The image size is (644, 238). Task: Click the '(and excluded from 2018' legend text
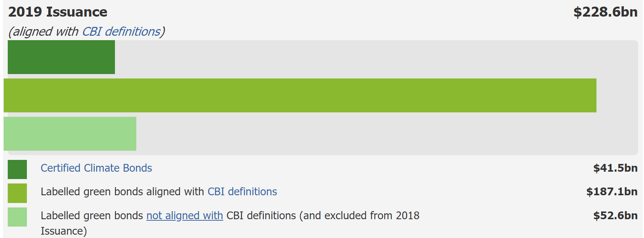coord(359,216)
